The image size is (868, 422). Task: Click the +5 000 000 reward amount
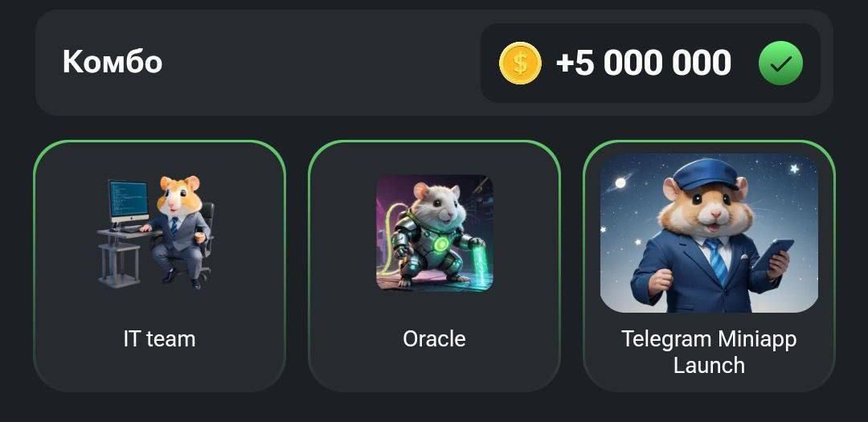(643, 64)
